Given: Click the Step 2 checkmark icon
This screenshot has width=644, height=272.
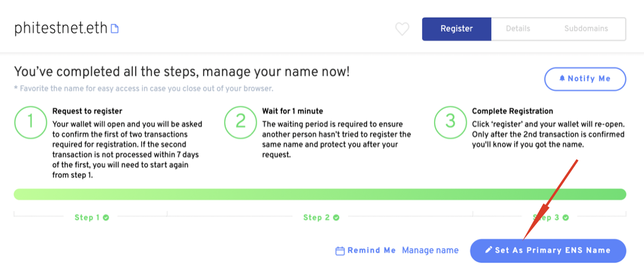Looking at the screenshot, I should (x=336, y=218).
